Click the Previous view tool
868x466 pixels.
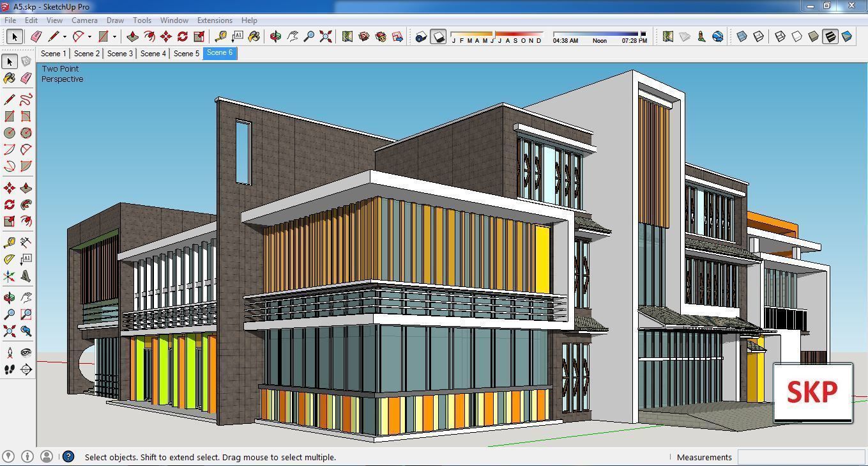tap(26, 331)
